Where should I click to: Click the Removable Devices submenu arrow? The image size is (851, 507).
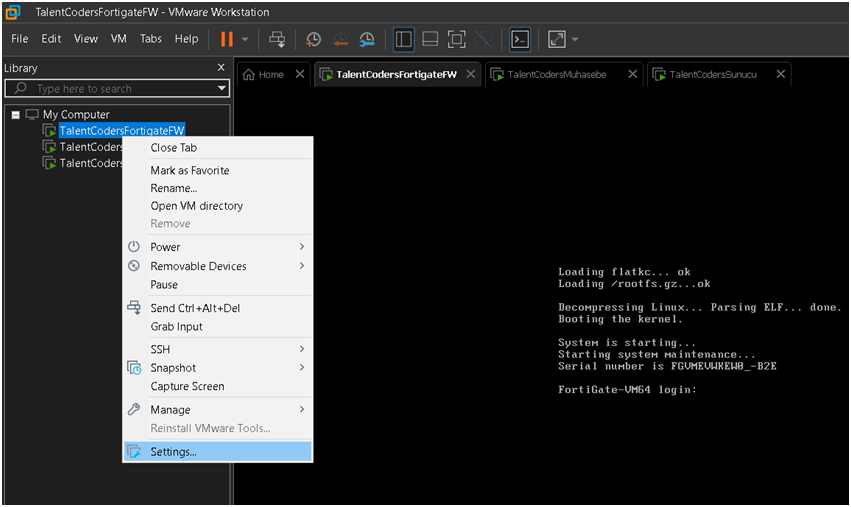pyautogui.click(x=302, y=265)
